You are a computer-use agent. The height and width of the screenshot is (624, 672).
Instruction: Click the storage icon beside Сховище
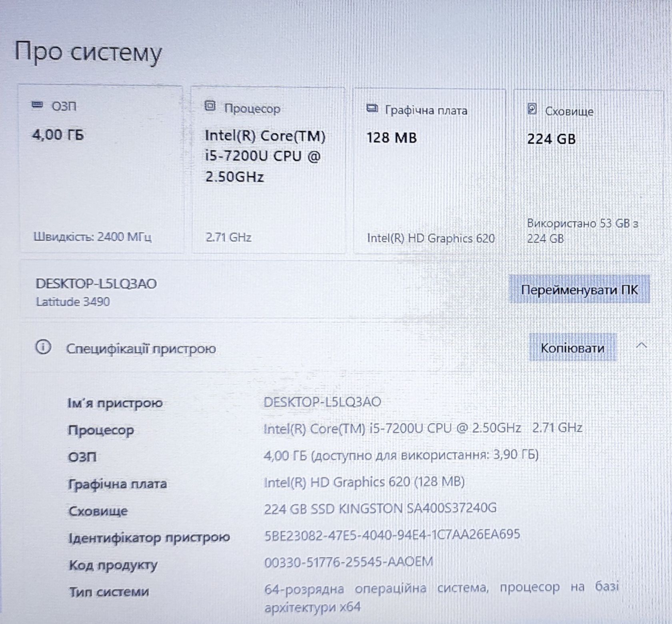click(532, 109)
